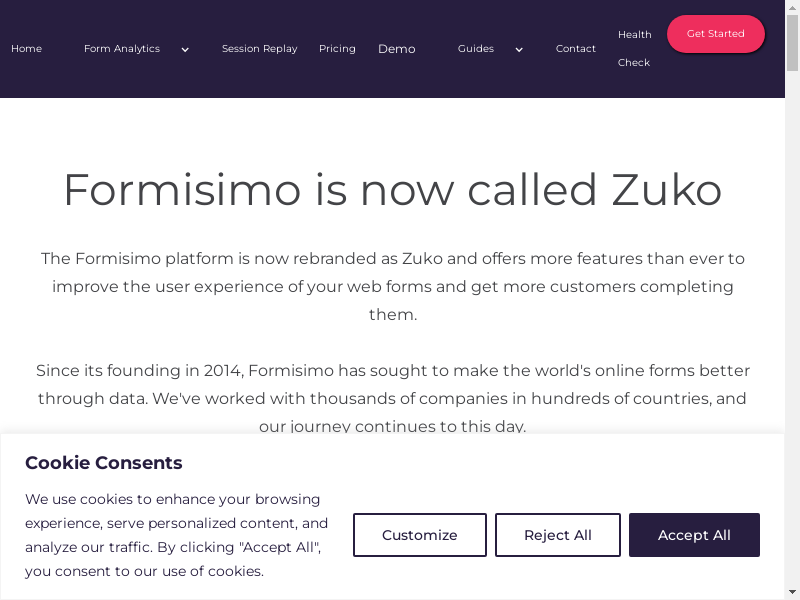Expand the Form Analytics dropdown chevron

pos(185,49)
